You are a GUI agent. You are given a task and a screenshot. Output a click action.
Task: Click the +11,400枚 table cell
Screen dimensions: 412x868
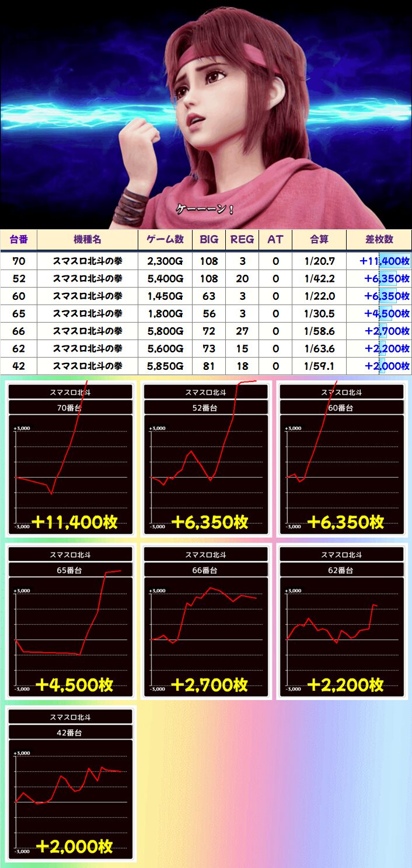(x=379, y=261)
